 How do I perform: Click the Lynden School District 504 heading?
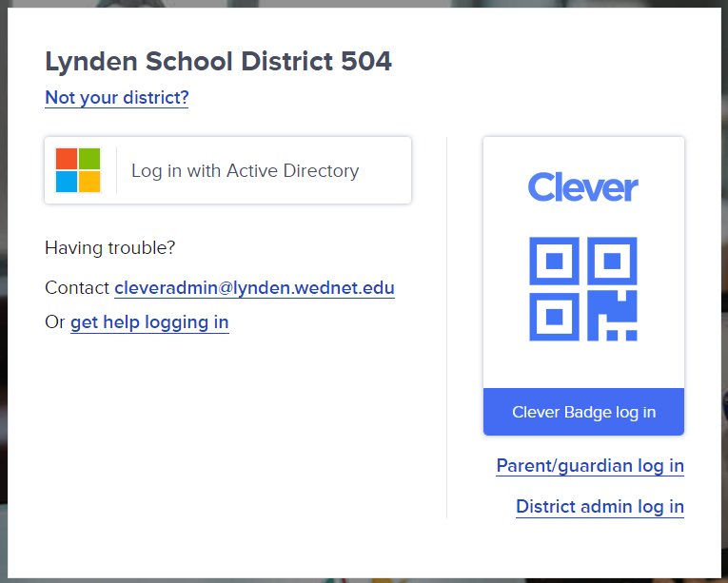coord(218,62)
